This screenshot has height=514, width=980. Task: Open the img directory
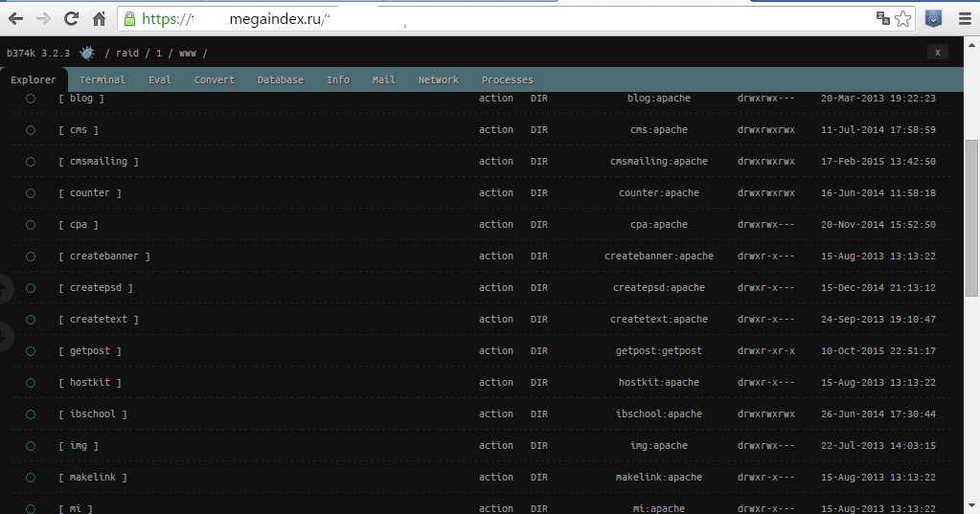pos(79,445)
